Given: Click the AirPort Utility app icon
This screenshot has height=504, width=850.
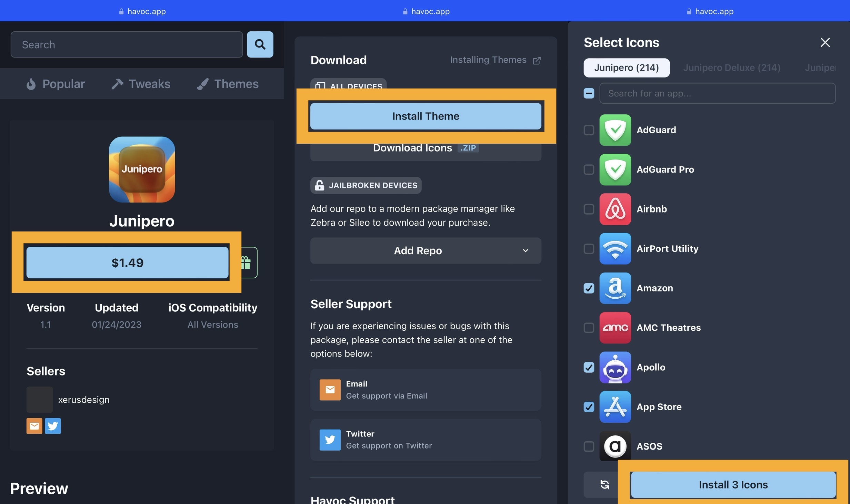Looking at the screenshot, I should [615, 248].
